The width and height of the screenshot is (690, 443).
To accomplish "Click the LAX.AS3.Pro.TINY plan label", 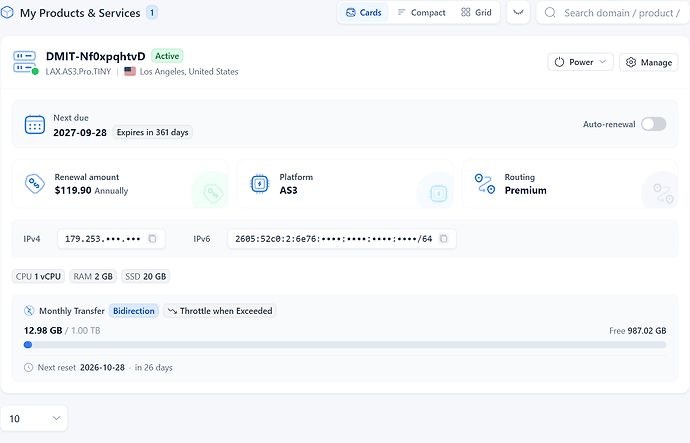I will (78, 72).
